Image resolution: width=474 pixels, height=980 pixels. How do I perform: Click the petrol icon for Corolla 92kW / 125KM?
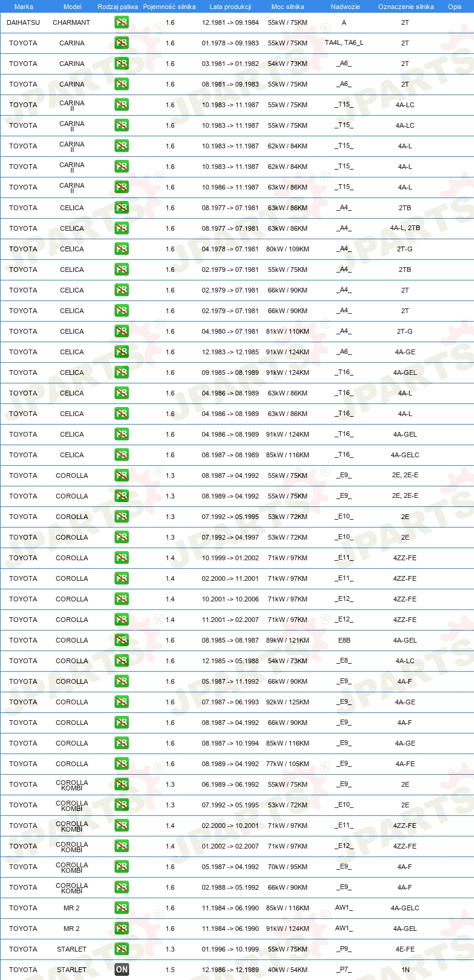click(121, 702)
